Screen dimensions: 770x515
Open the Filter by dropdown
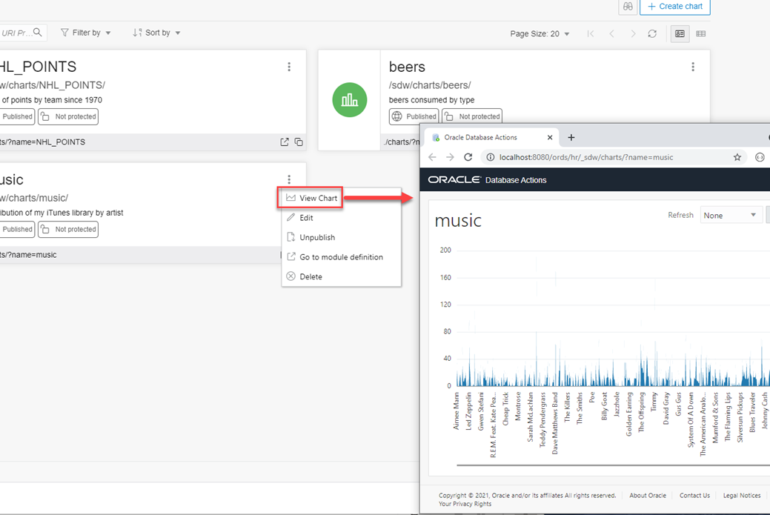pos(85,32)
